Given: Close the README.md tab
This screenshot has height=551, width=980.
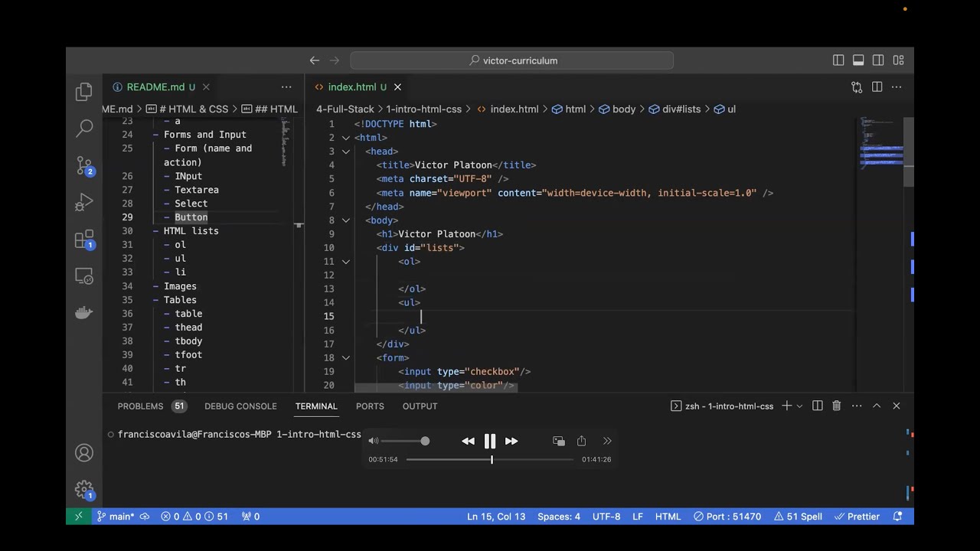Looking at the screenshot, I should point(206,87).
